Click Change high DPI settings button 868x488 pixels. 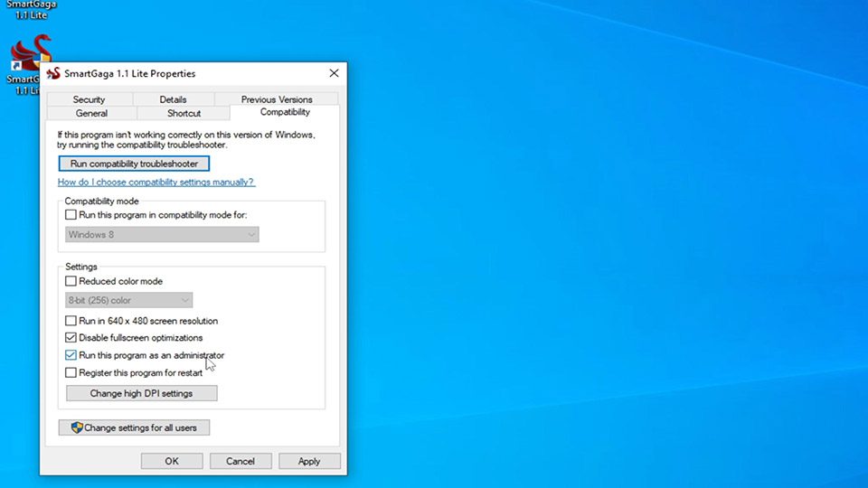(x=142, y=393)
